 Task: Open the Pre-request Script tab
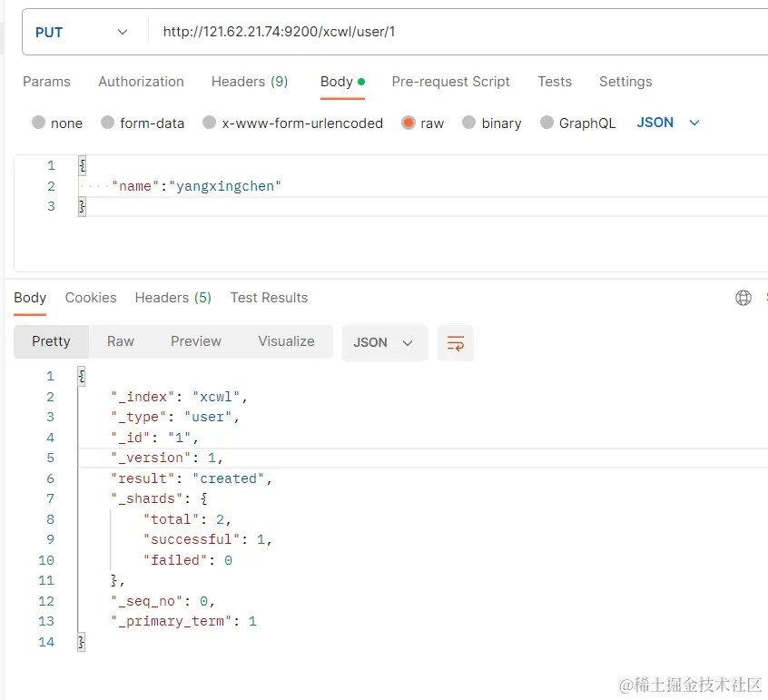(x=450, y=82)
